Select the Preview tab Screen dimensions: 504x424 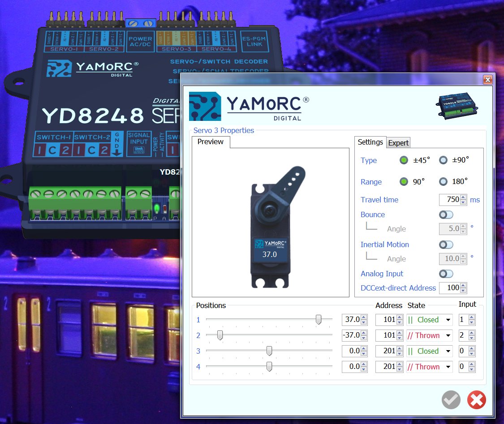pyautogui.click(x=211, y=142)
